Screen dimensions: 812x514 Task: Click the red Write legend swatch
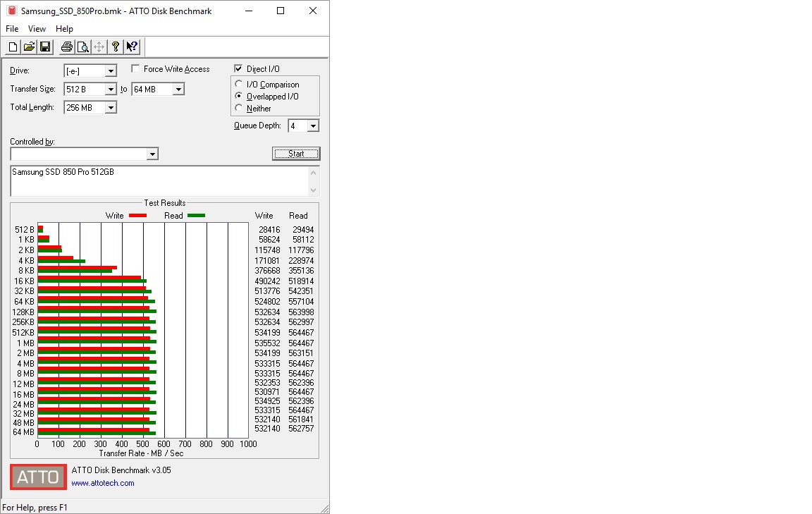[137, 216]
